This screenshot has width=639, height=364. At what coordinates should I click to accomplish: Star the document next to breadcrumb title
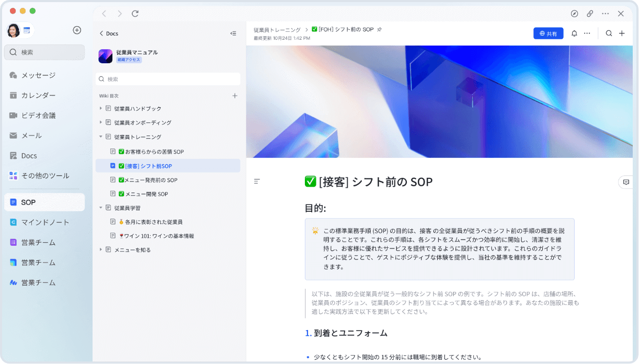point(380,30)
